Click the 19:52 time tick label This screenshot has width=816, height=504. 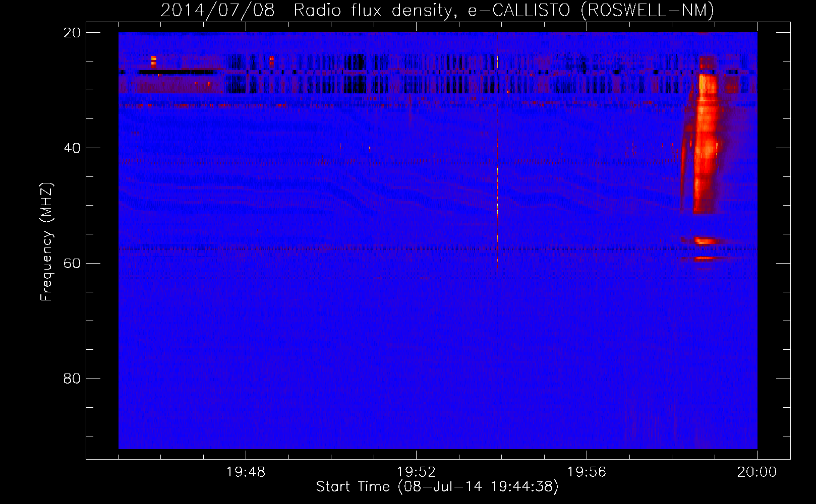click(416, 472)
